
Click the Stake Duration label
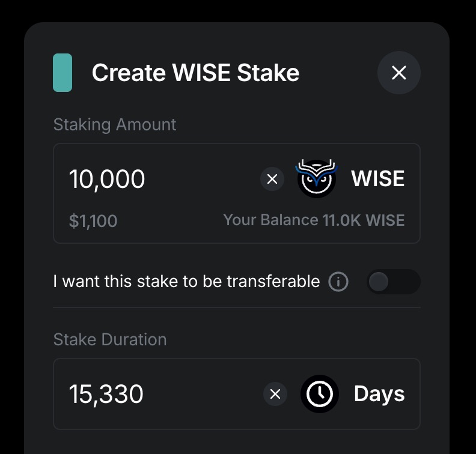click(x=110, y=339)
